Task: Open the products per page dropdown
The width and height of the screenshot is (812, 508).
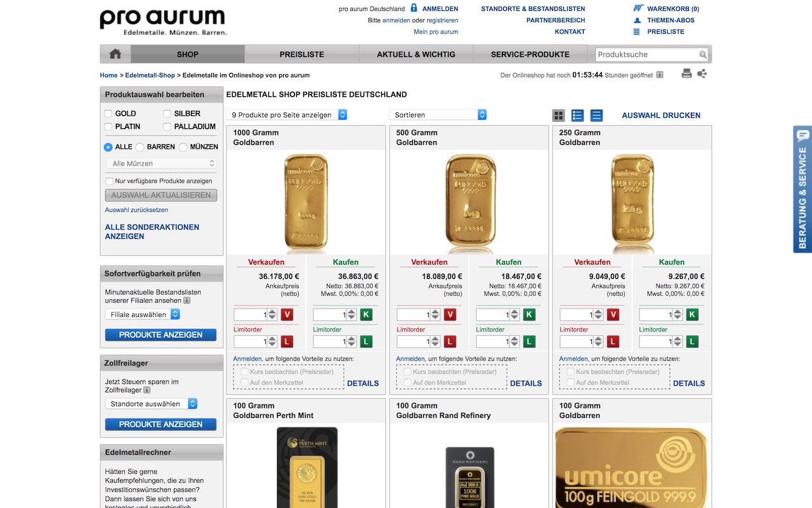Action: [287, 115]
